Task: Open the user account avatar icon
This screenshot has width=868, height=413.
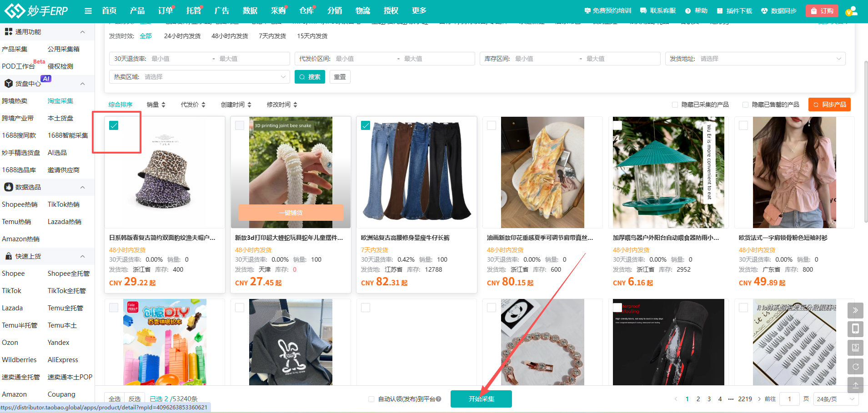Action: (x=851, y=11)
